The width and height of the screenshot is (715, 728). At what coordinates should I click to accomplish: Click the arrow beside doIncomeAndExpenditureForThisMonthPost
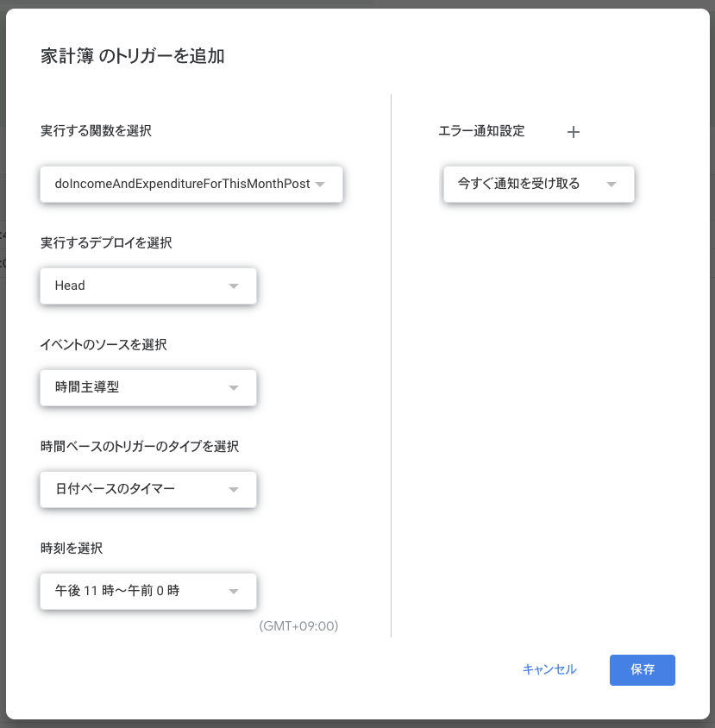pyautogui.click(x=320, y=185)
